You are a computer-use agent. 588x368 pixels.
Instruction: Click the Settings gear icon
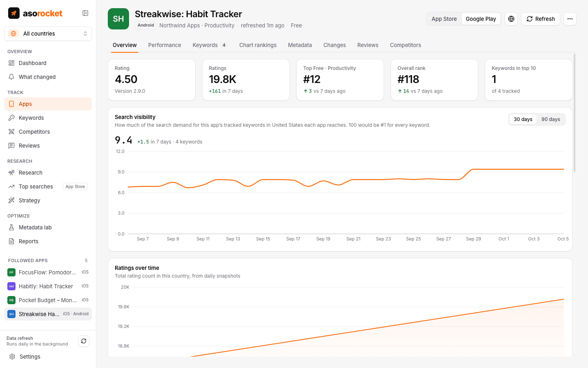tap(12, 357)
